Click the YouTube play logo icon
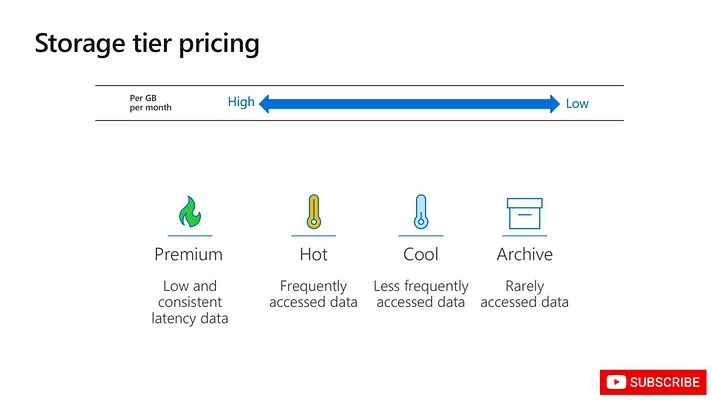Viewport: 712px width, 400px height. pyautogui.click(x=616, y=382)
